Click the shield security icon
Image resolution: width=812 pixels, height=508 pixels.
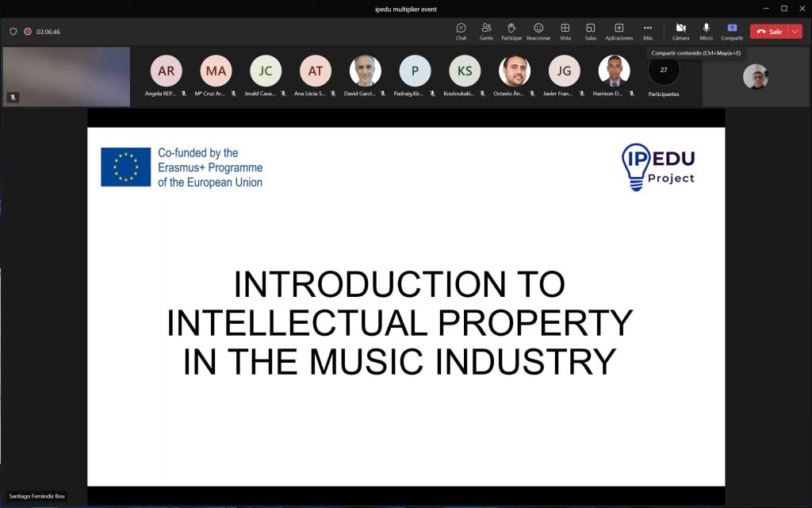tap(13, 32)
